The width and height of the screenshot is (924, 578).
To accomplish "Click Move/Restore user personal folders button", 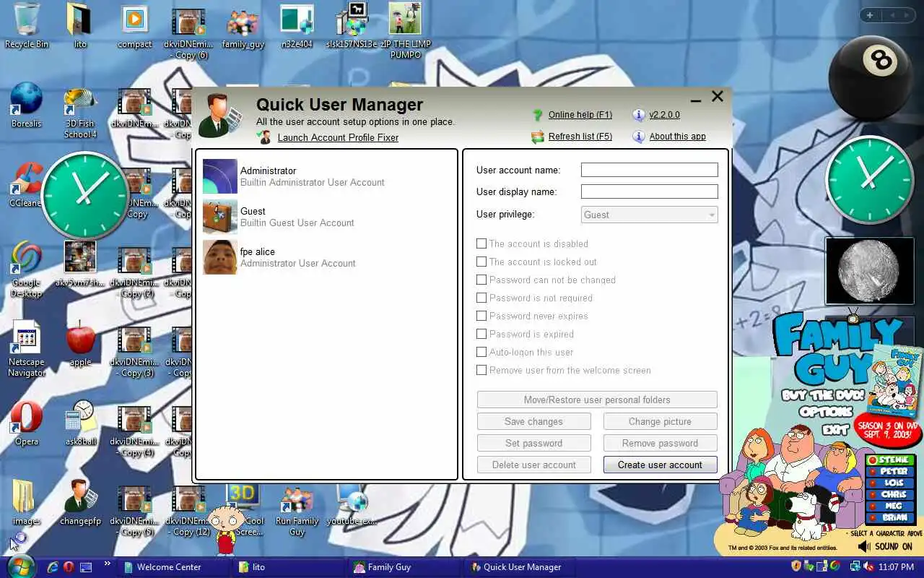I will click(597, 400).
